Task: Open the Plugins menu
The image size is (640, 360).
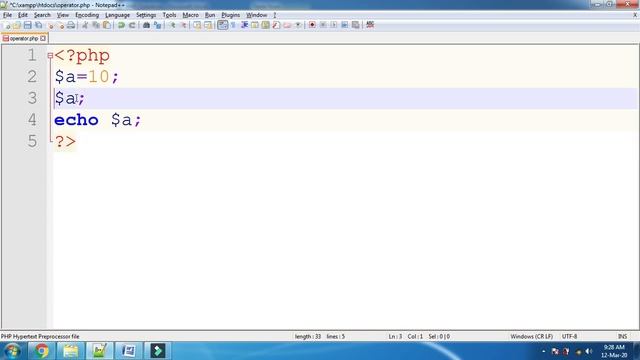Action: (x=230, y=15)
